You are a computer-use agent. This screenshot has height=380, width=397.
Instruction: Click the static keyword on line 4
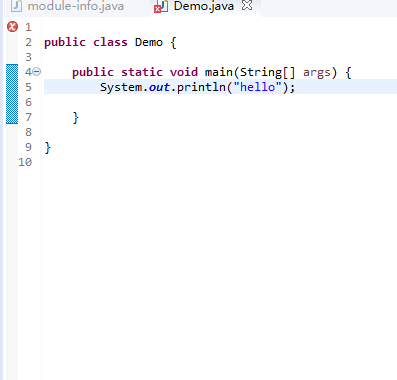tap(142, 72)
